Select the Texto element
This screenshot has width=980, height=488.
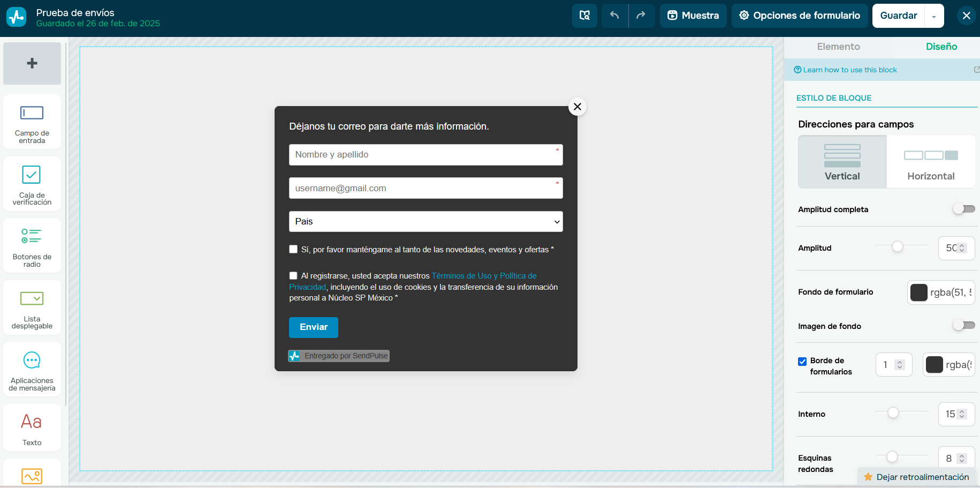[32, 427]
